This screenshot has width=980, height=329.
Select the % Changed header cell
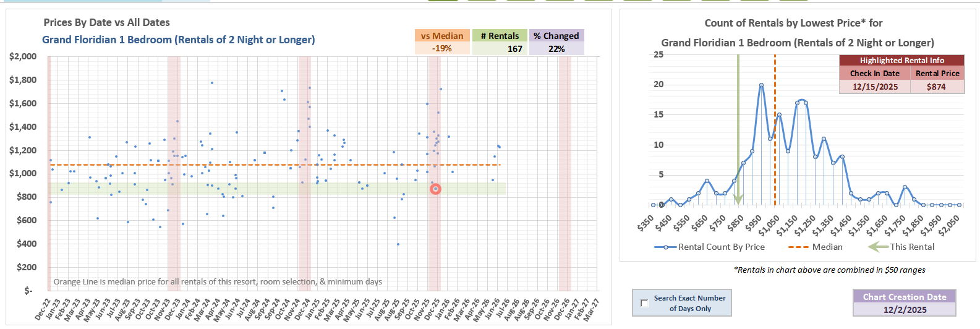[556, 36]
